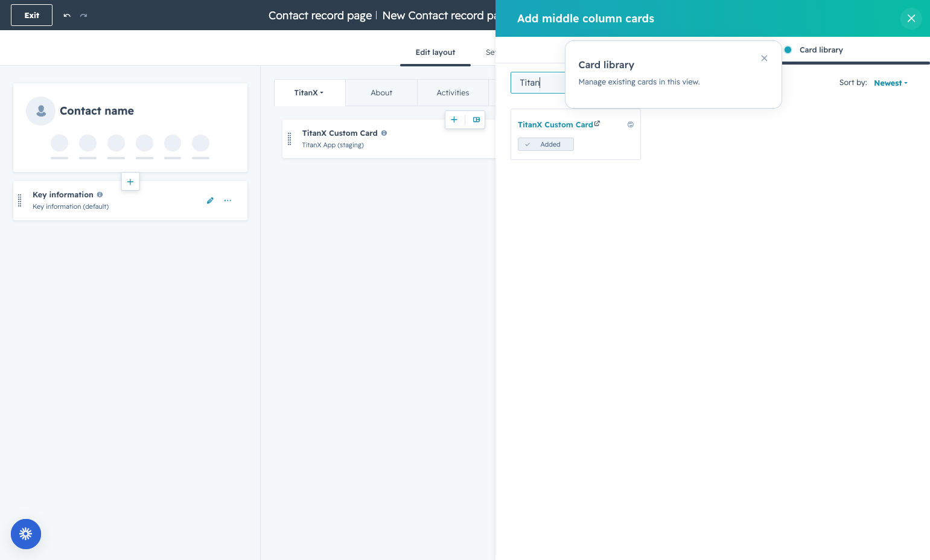Click the Key information (default) subtitle

[71, 206]
